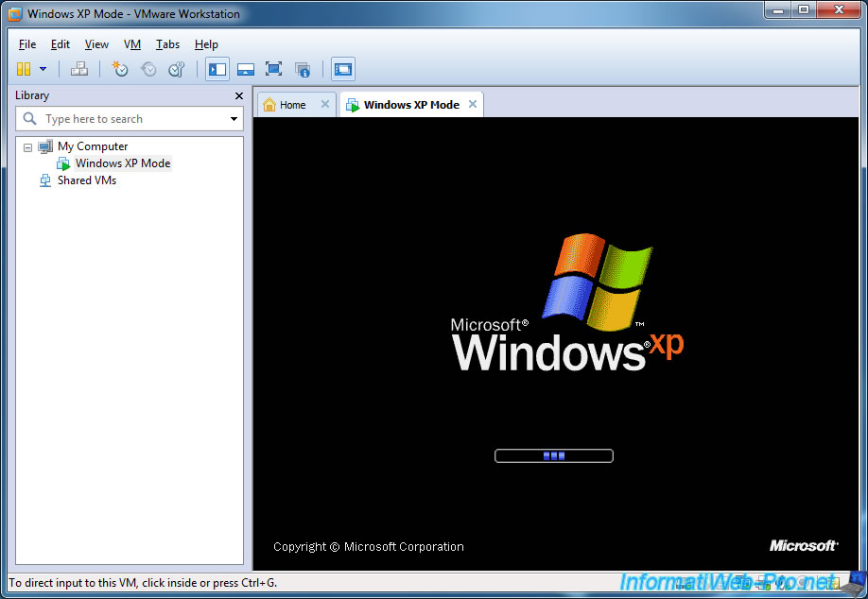
Task: Minimize the VMware Workstation window
Action: [778, 9]
